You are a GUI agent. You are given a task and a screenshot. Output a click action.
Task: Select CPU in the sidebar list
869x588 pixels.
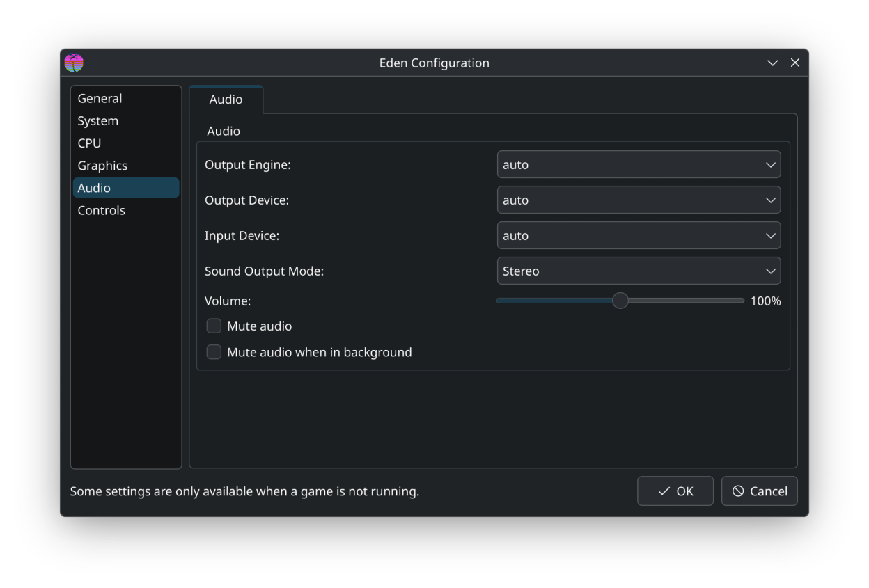click(x=126, y=143)
